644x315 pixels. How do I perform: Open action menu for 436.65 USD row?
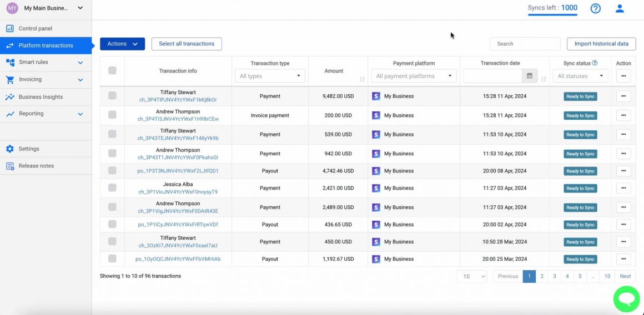pyautogui.click(x=623, y=225)
